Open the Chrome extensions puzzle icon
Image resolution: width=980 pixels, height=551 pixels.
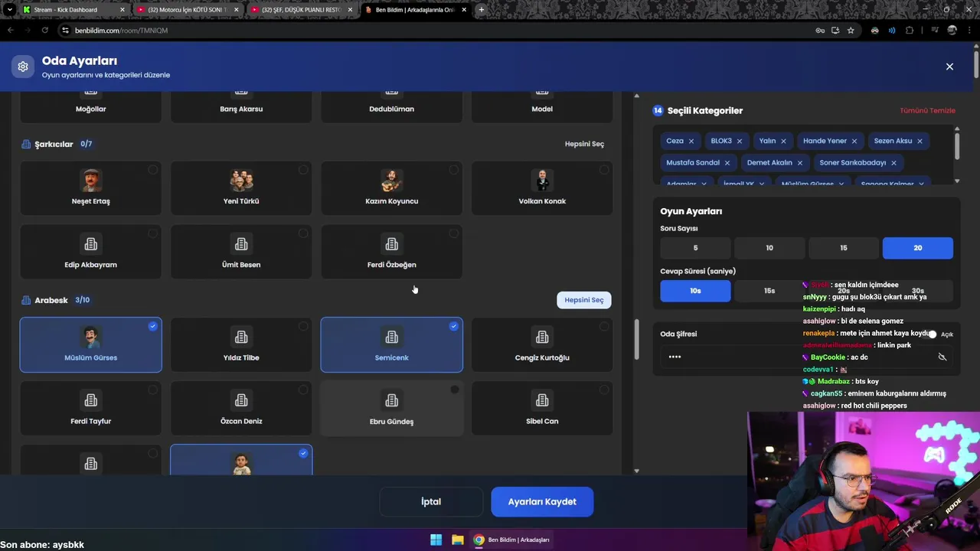tap(910, 30)
